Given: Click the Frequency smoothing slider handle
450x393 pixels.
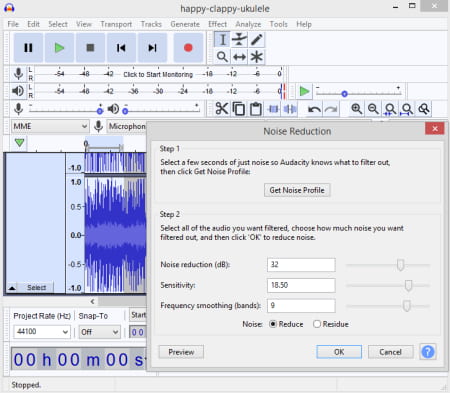Looking at the screenshot, I should 406,306.
